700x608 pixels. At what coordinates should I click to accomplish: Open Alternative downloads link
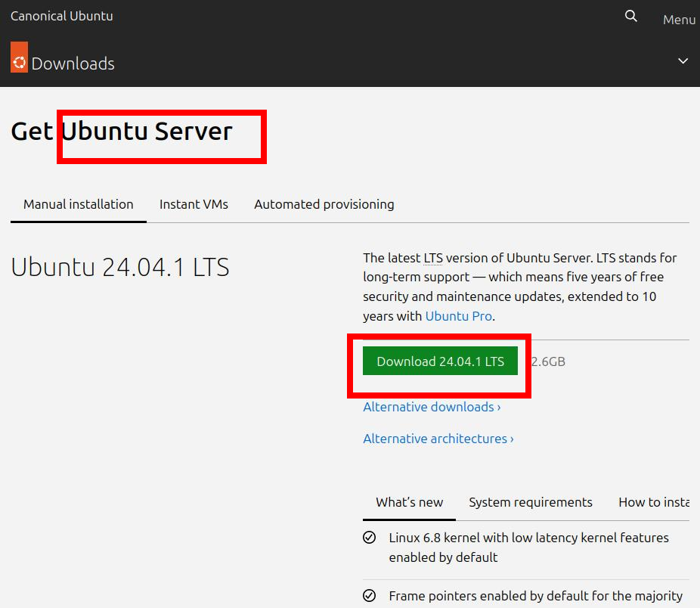coord(432,407)
